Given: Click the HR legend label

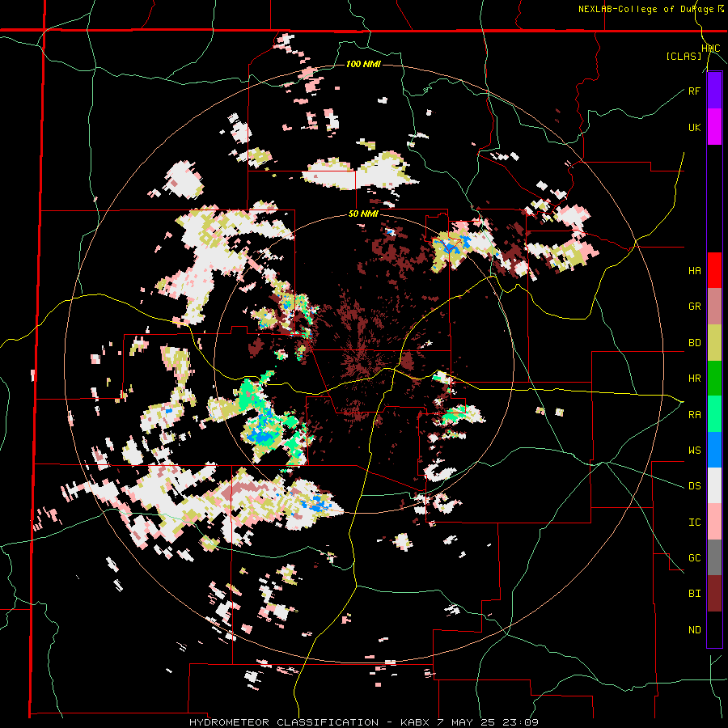Looking at the screenshot, I should (x=694, y=379).
